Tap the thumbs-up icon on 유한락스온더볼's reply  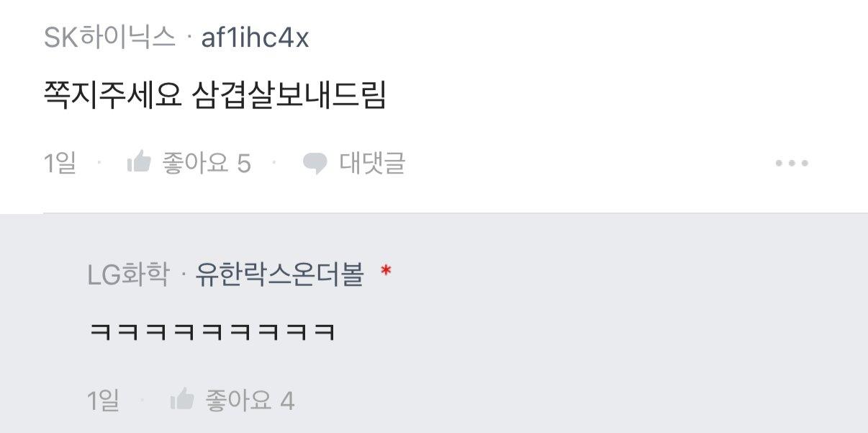click(x=182, y=399)
